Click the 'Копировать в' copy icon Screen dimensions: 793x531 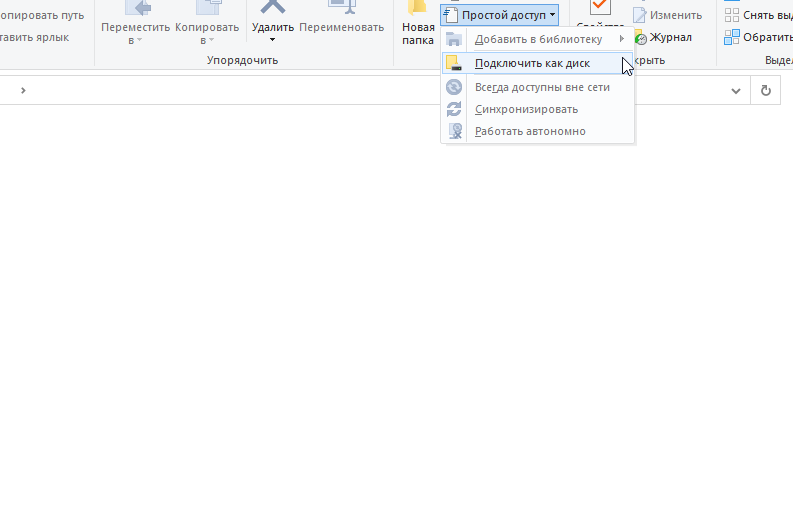tap(209, 7)
